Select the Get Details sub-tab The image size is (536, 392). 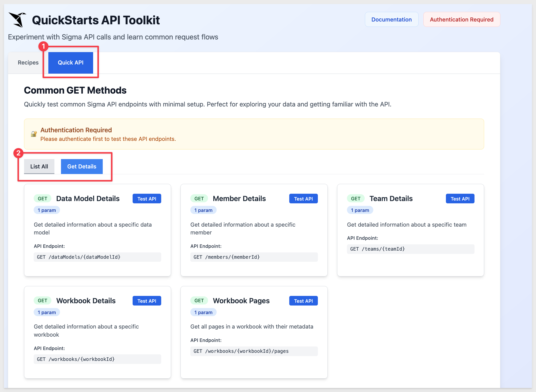coord(82,166)
